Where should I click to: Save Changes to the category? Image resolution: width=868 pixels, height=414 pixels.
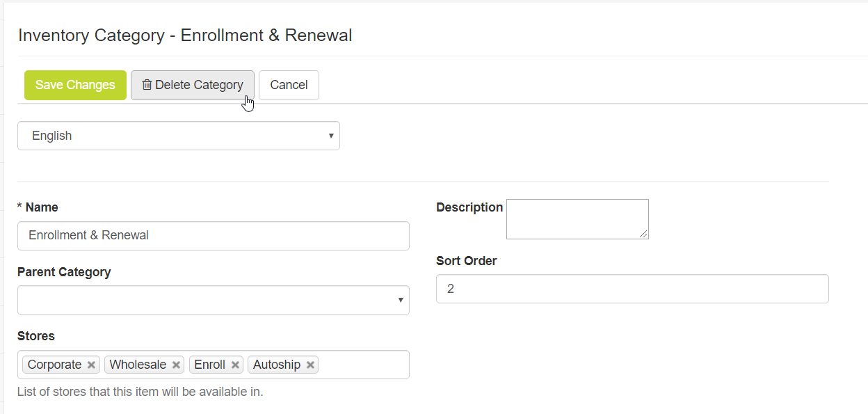[x=75, y=85]
